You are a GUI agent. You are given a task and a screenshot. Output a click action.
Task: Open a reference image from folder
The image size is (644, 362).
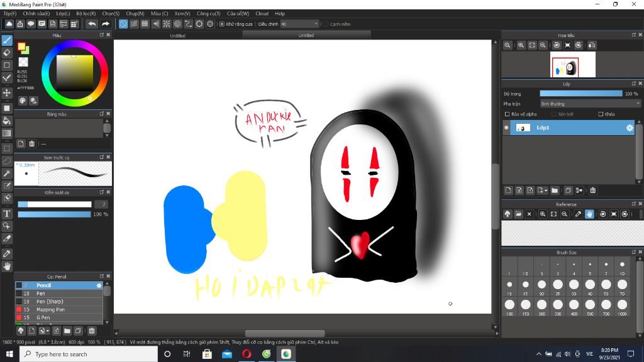pyautogui.click(x=518, y=214)
